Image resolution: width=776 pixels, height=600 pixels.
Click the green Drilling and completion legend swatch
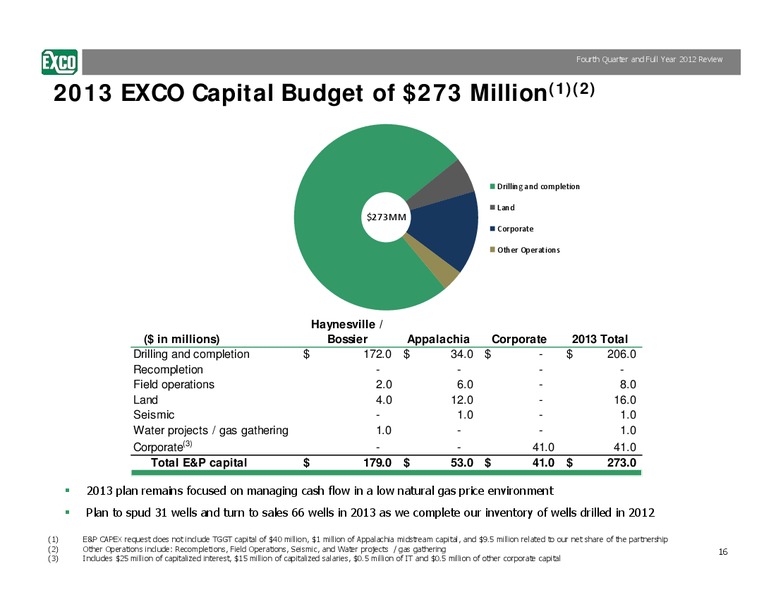coord(492,187)
